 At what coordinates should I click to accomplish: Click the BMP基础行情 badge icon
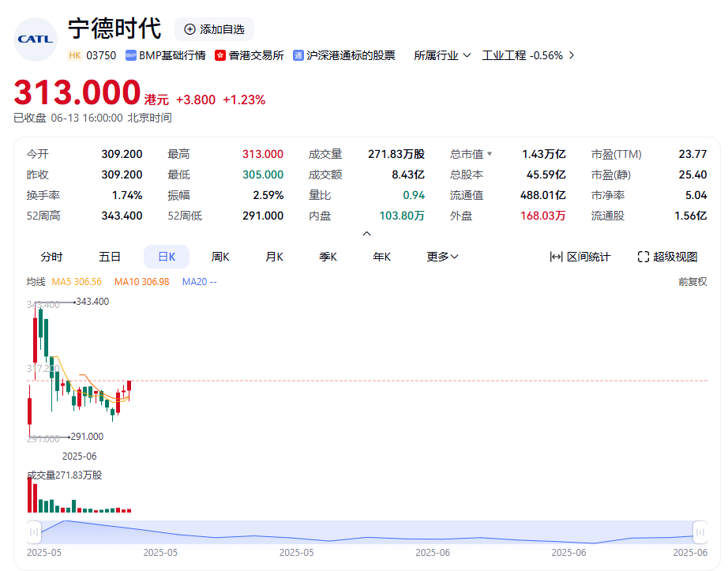point(130,56)
